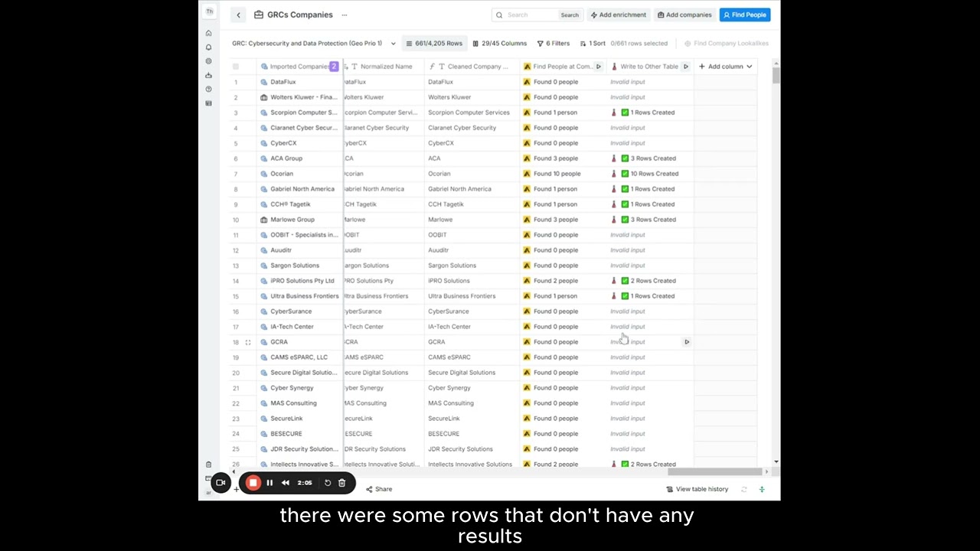The width and height of the screenshot is (980, 551).
Task: Open the 6 Filters panel
Action: pos(554,44)
